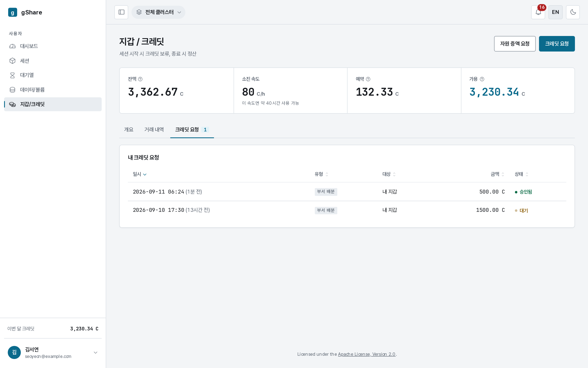The width and height of the screenshot is (588, 368).
Task: Click the 가용 help question icon
Action: point(482,79)
